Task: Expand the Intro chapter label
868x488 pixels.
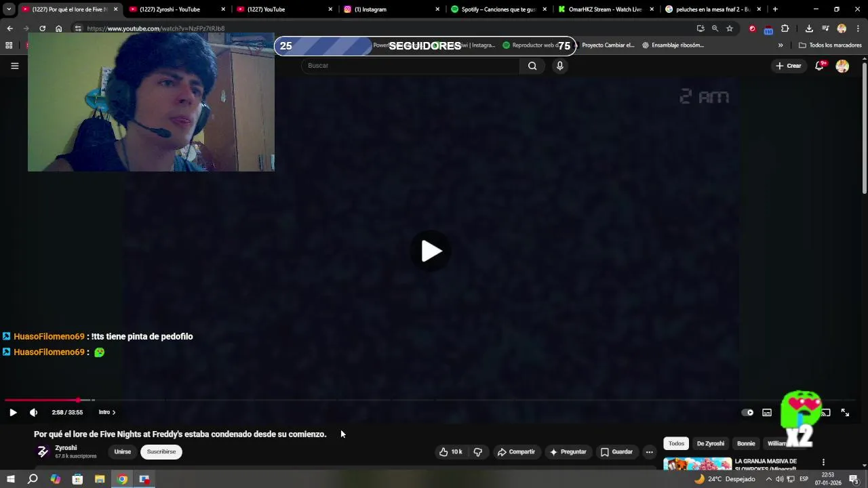Action: point(107,412)
